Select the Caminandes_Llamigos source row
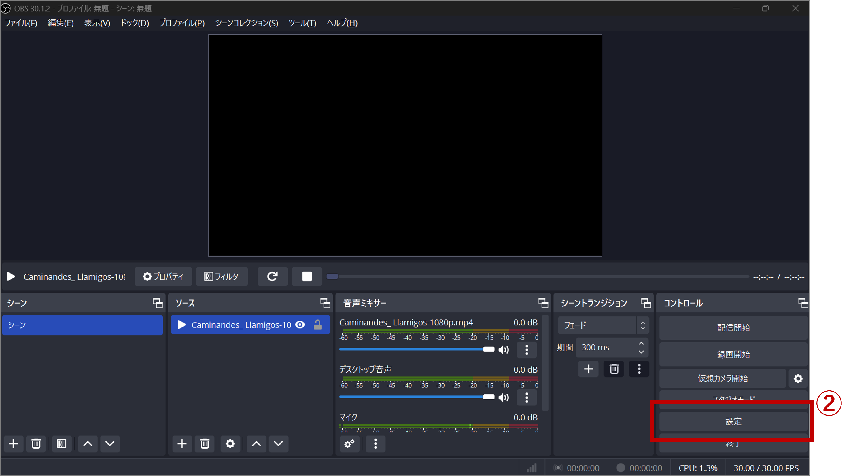Screen dimensions: 868x476 250,325
